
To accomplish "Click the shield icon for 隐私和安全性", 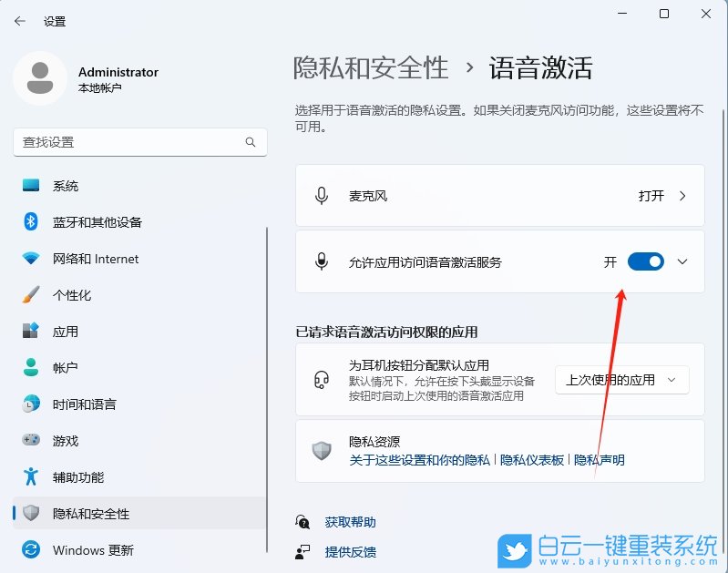I will click(x=31, y=513).
